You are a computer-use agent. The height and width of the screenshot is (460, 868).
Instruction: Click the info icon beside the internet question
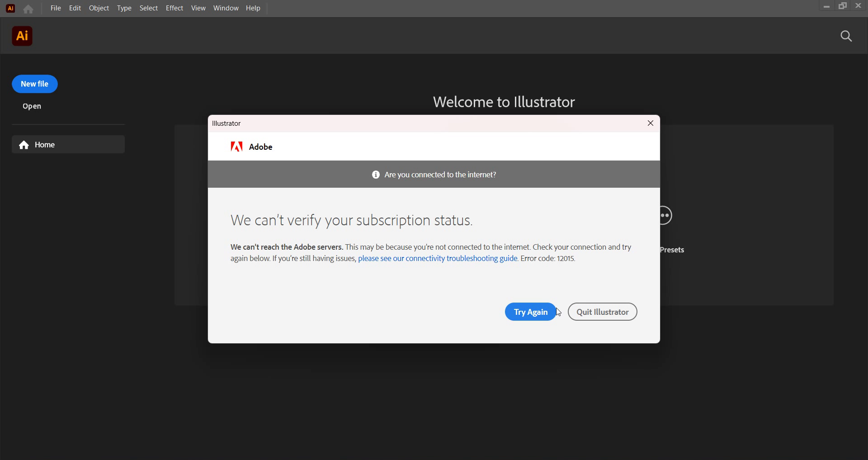click(x=376, y=175)
